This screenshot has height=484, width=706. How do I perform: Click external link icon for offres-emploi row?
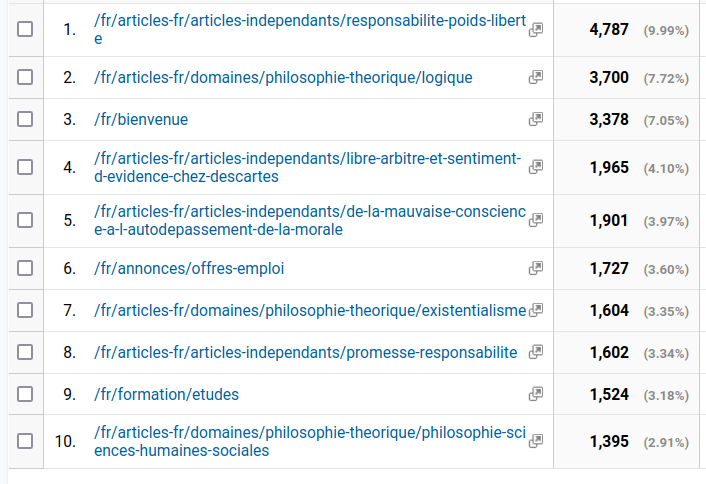point(535,268)
